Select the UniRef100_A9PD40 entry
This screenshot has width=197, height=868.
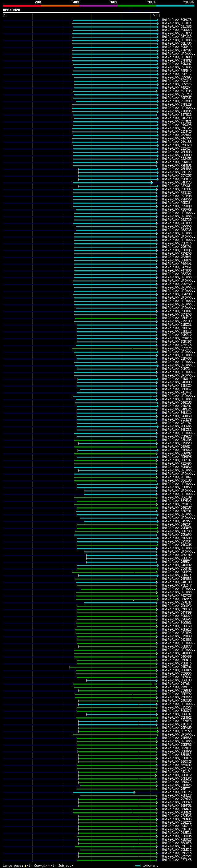(176, 71)
